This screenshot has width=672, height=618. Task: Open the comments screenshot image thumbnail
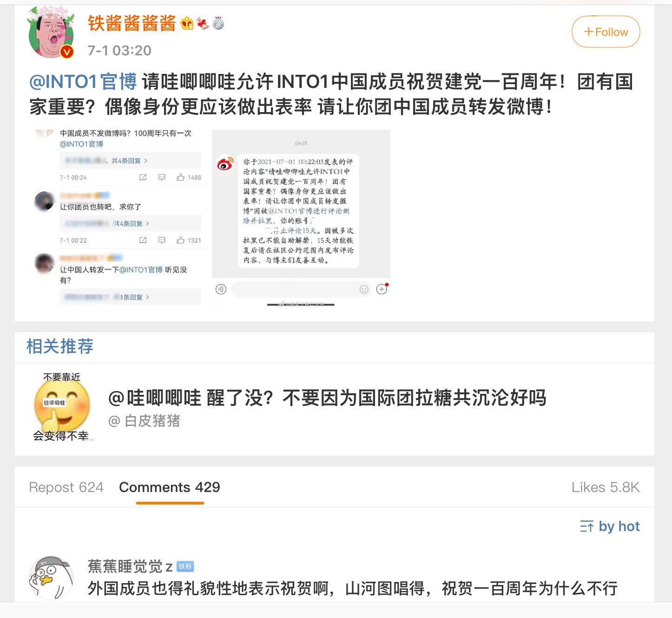click(119, 217)
